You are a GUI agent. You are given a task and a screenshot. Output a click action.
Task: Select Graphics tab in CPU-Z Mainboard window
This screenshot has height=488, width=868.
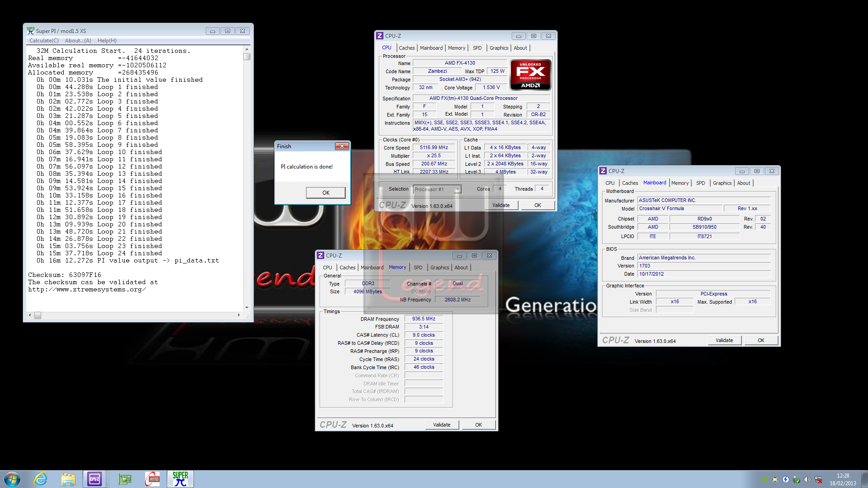coord(722,183)
